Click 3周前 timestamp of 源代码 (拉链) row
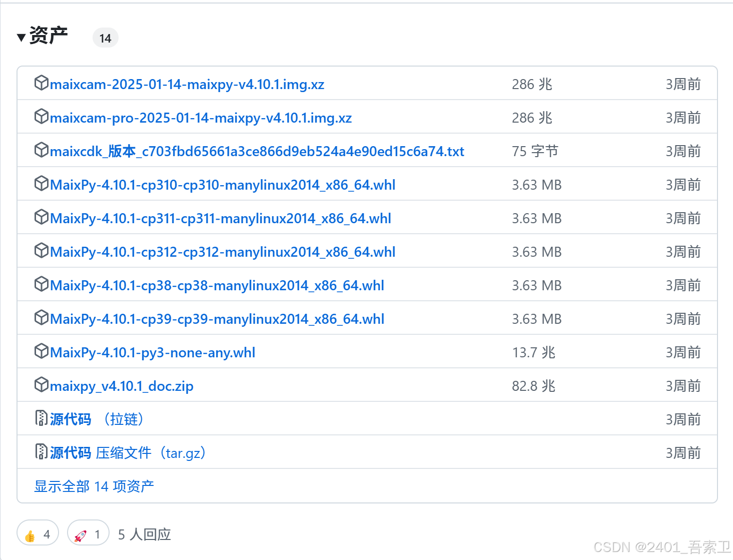This screenshot has height=560, width=733. click(683, 419)
